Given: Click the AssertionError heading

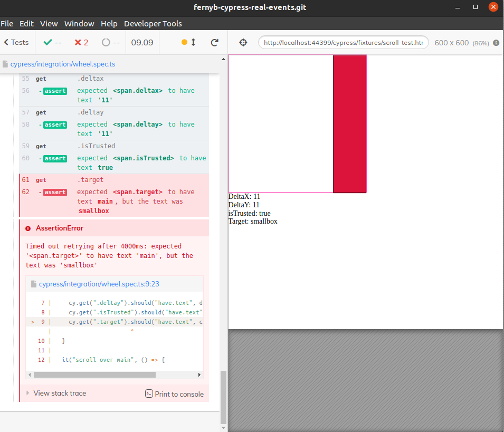Looking at the screenshot, I should click(x=60, y=228).
